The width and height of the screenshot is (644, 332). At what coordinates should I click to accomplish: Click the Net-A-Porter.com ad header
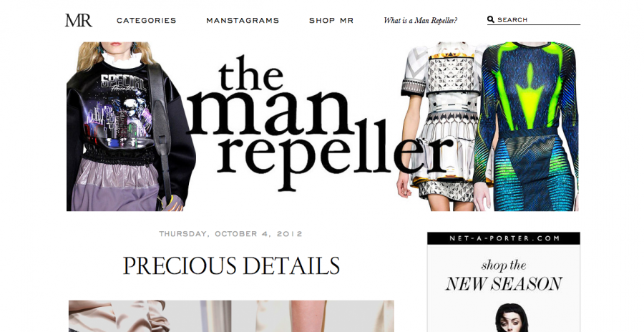tap(504, 238)
